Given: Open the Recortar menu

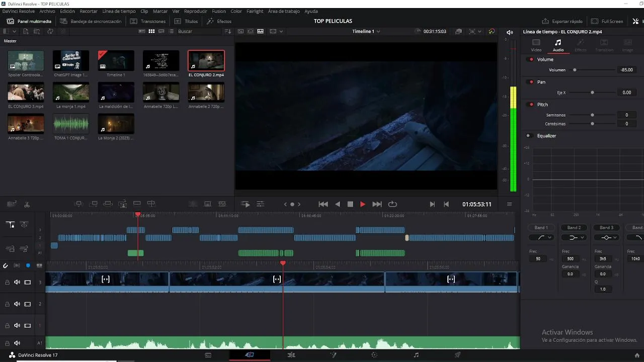Looking at the screenshot, I should [89, 11].
